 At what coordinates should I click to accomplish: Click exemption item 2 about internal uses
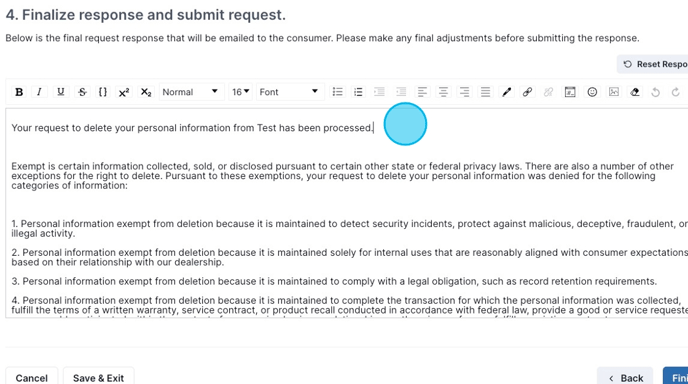coord(350,257)
